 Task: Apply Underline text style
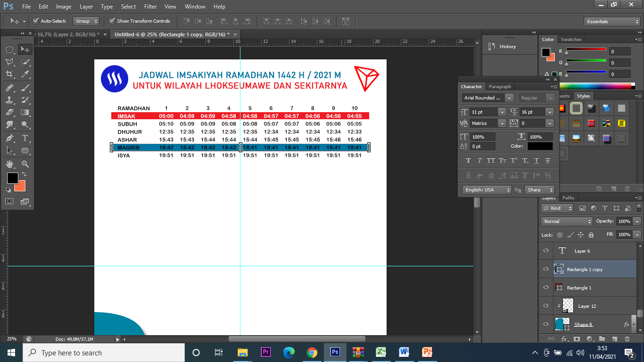click(537, 161)
